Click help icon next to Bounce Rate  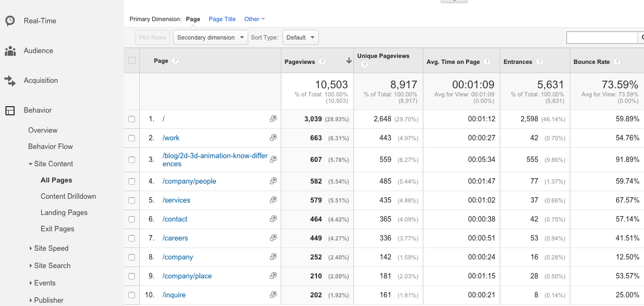pyautogui.click(x=617, y=62)
